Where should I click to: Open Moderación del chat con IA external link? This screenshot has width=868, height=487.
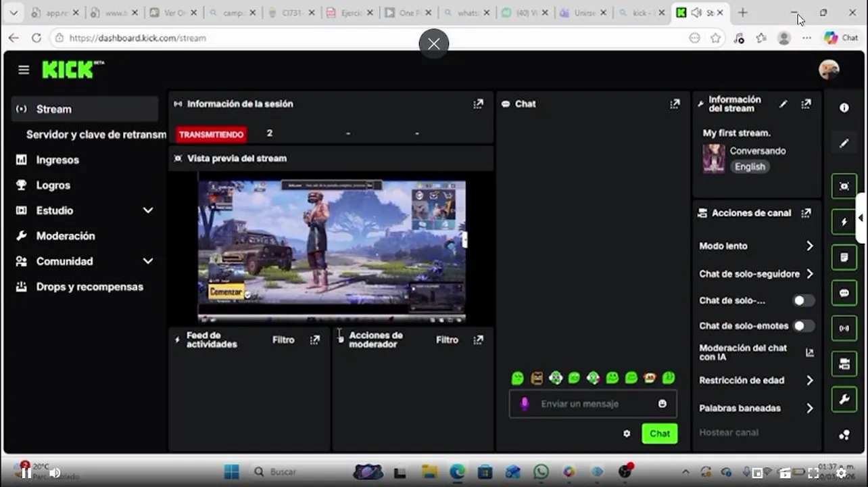tap(810, 352)
